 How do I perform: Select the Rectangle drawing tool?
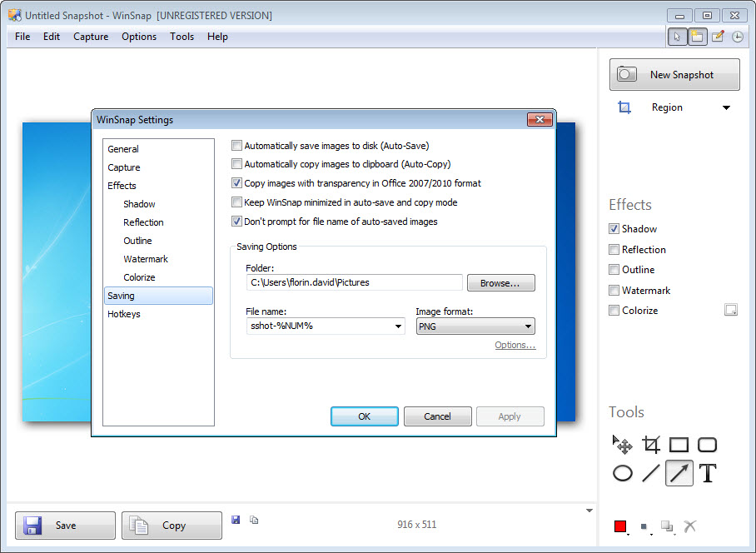tap(679, 445)
